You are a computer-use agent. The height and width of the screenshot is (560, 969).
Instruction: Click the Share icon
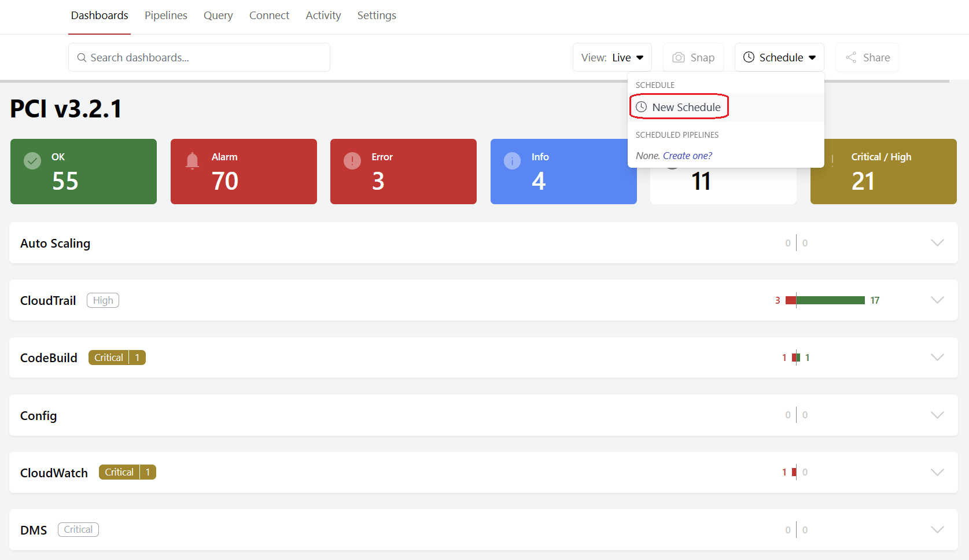click(x=850, y=57)
